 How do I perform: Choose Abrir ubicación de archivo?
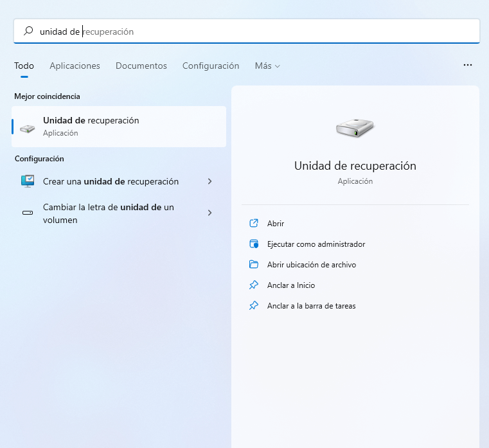[312, 265]
